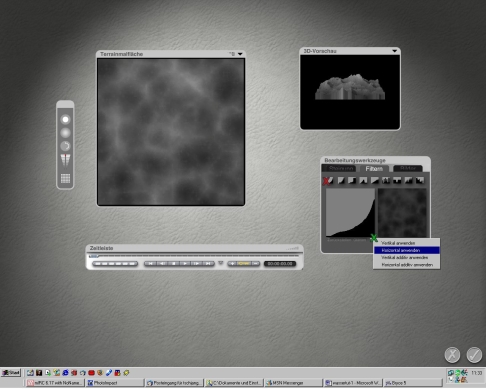The width and height of the screenshot is (486, 389).
Task: Jump to first frame in Zeitleiste
Action: [x=150, y=263]
